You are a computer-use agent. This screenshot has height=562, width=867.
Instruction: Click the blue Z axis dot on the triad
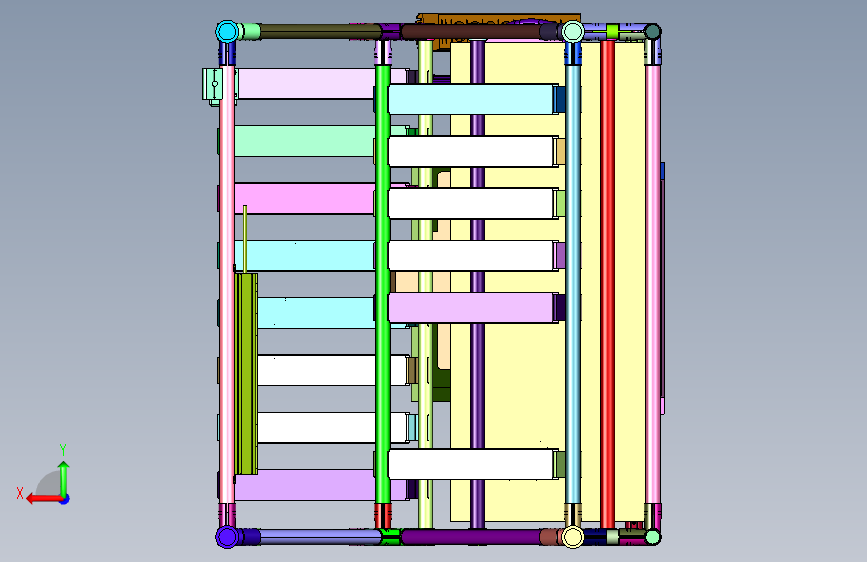click(x=65, y=499)
